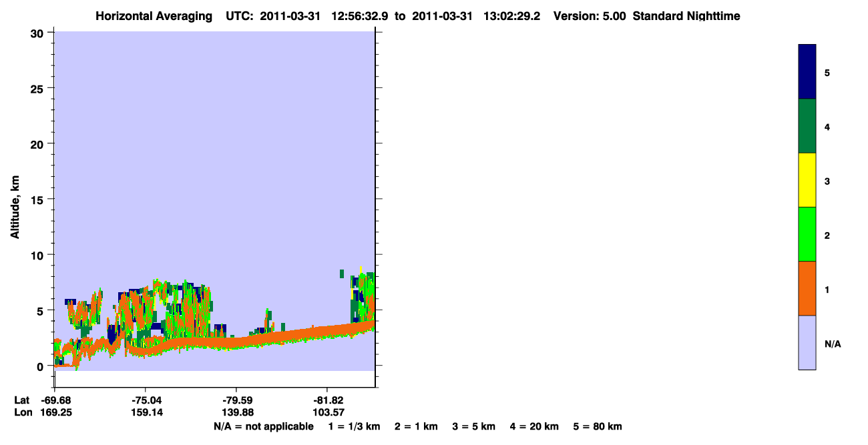This screenshot has height=445, width=868.
Task: Click the lavender N/A color swatch
Action: [x=807, y=342]
